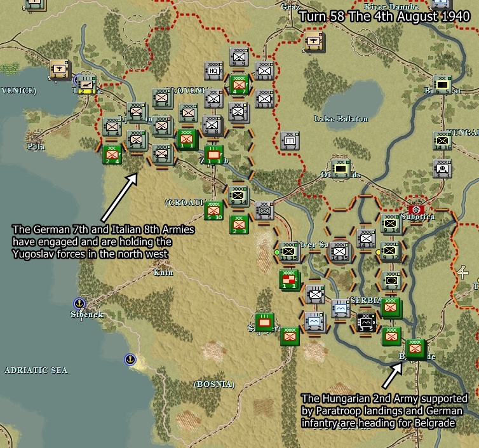
Task: Select the armored corps with oval symbol 4 7
Action: 391,280
